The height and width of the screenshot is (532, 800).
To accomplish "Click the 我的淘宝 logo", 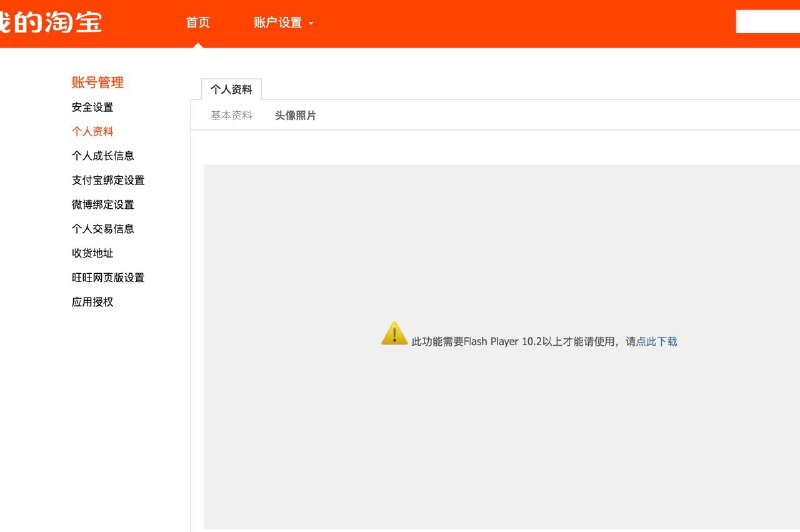I will (51, 22).
